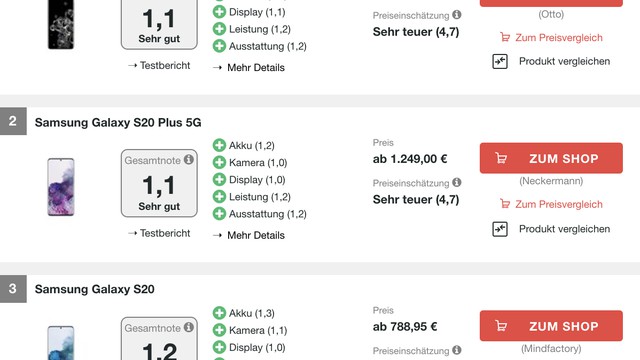The image size is (640, 360).
Task: Click the Preiseinschätzung info icon above Neckermann price rating
Action: 457,182
